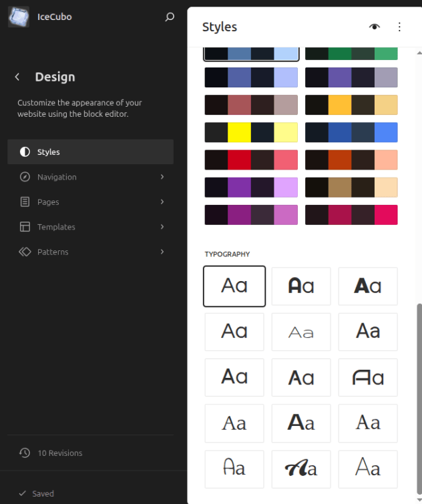Select the rounded bold A typography preset

click(x=301, y=286)
